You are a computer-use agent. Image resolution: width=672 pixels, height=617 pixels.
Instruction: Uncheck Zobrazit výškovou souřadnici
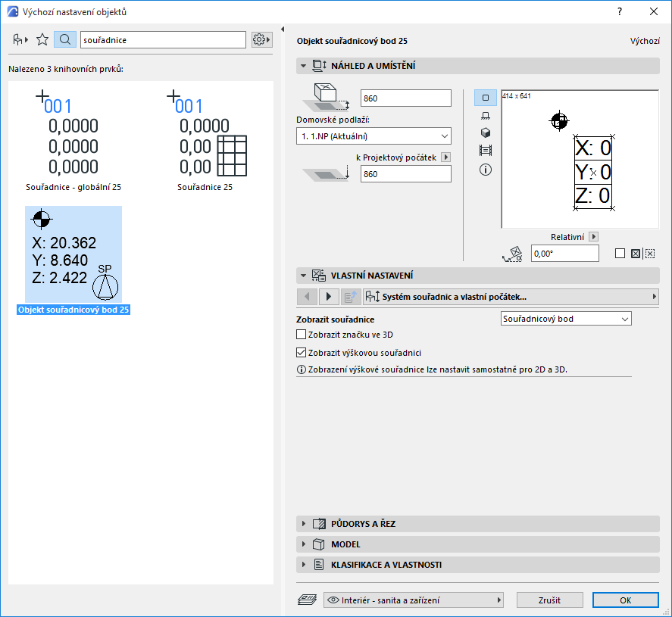click(x=302, y=352)
